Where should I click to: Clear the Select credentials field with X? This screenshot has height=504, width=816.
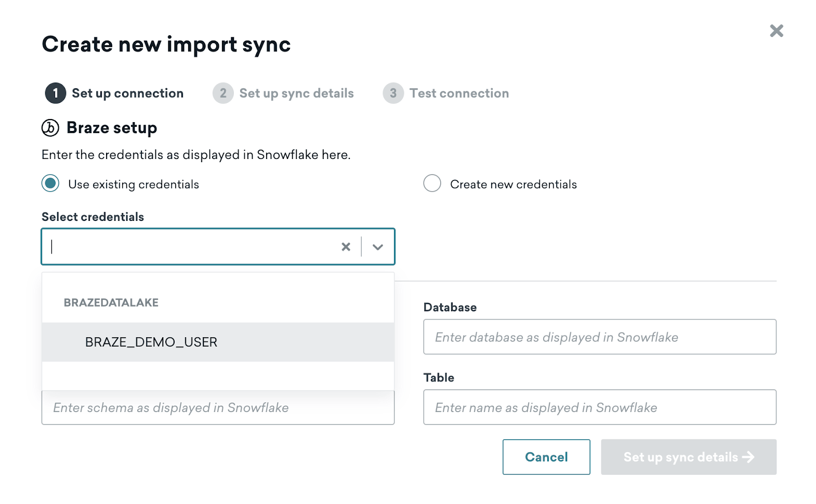click(346, 247)
